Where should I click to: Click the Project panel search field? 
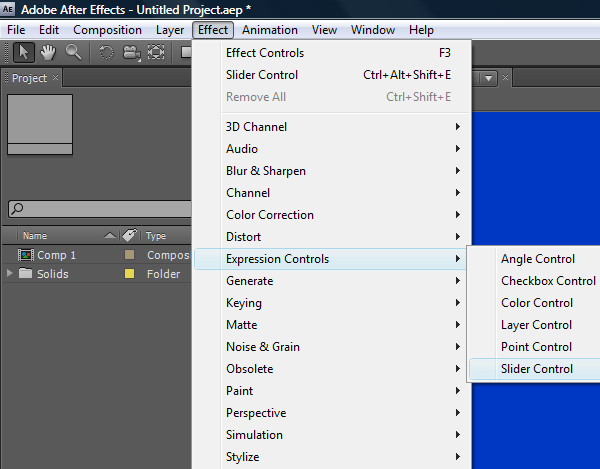point(100,209)
